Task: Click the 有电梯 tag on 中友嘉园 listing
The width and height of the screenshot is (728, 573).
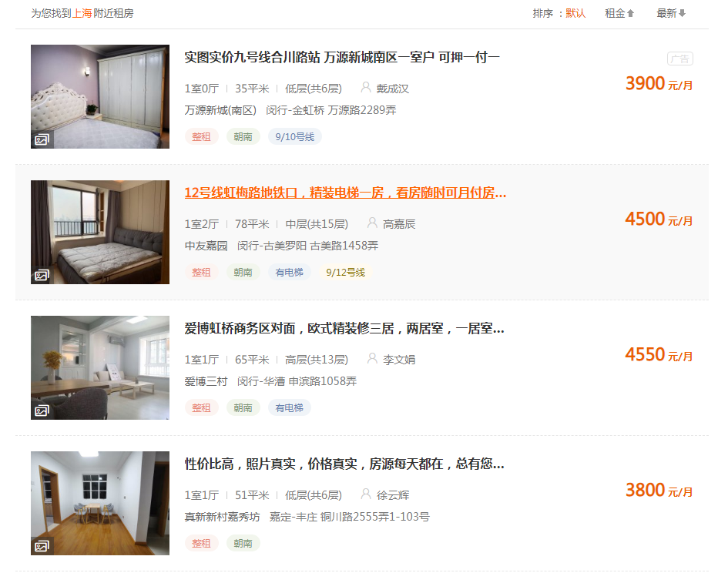Action: (289, 273)
